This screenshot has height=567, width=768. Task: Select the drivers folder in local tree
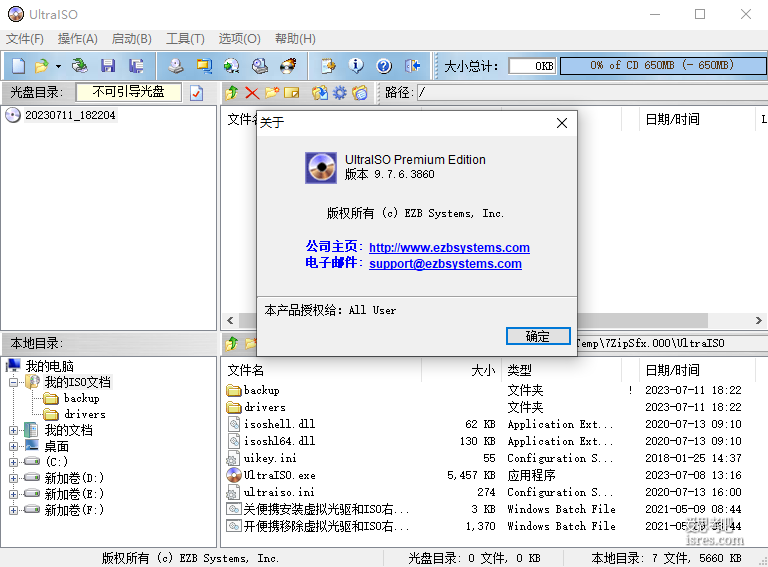(85, 414)
